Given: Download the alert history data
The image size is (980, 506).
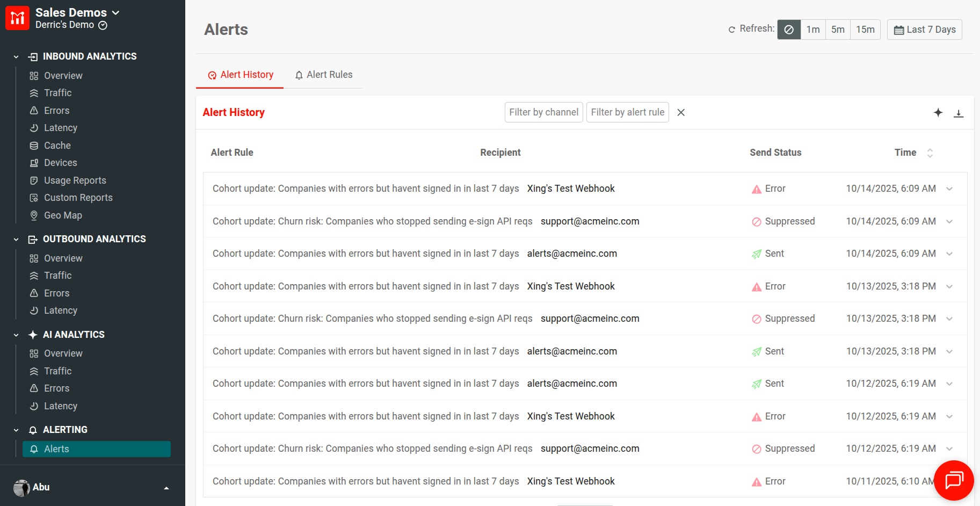Looking at the screenshot, I should click(959, 113).
